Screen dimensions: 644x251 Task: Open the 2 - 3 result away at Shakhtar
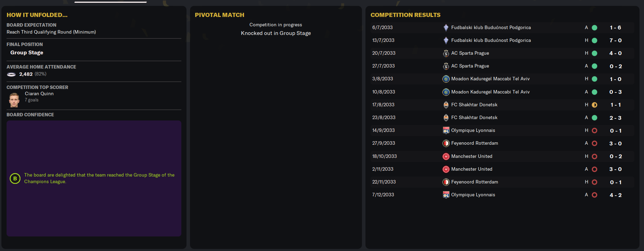tap(615, 118)
